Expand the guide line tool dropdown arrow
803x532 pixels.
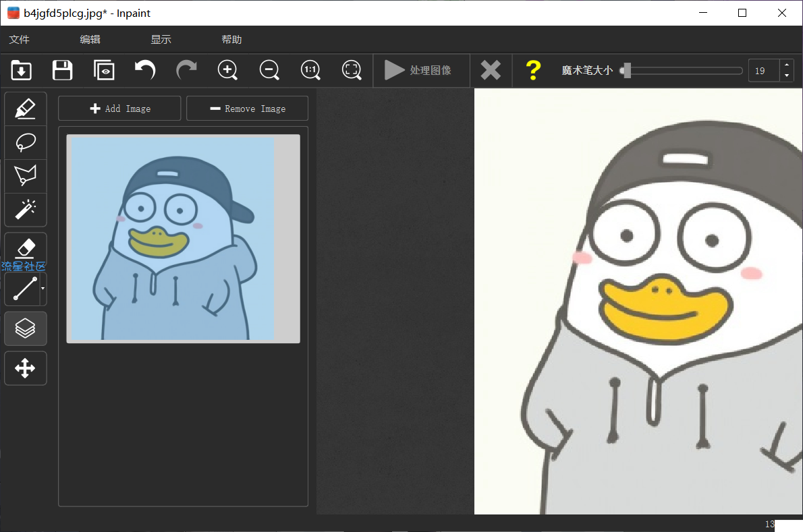(43, 289)
